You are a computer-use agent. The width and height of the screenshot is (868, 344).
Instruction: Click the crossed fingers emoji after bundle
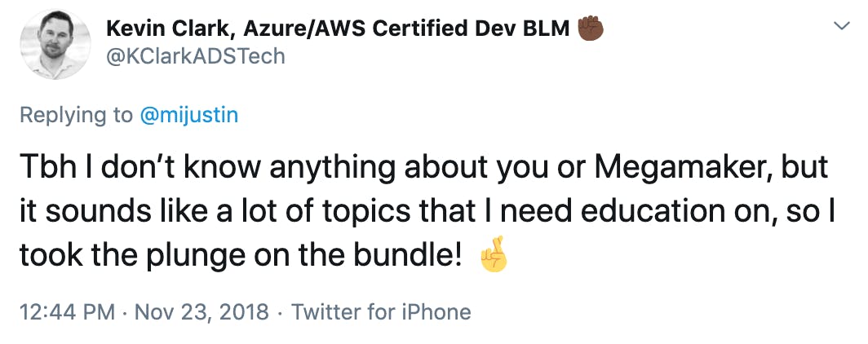pyautogui.click(x=494, y=254)
